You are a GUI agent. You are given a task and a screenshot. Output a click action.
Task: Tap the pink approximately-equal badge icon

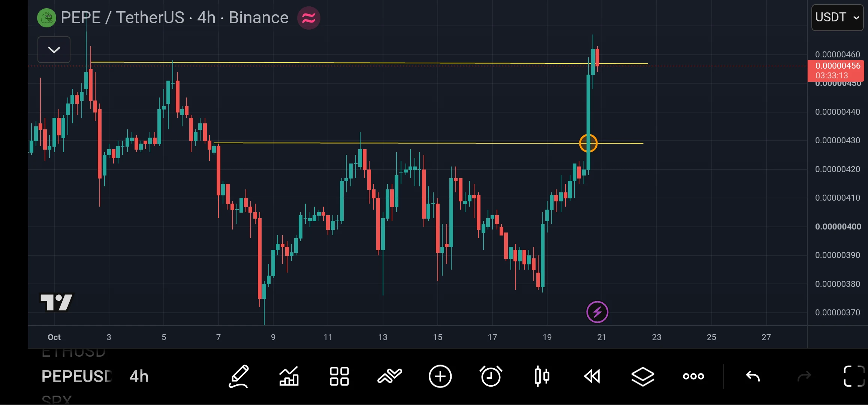point(308,18)
